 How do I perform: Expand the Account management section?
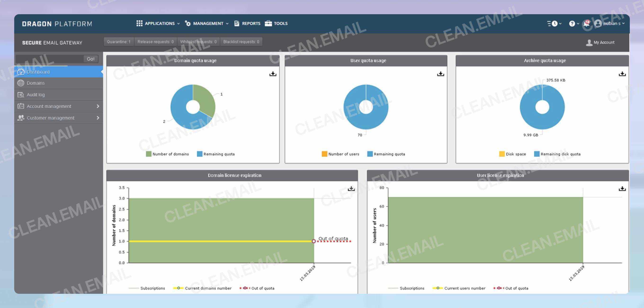click(49, 106)
